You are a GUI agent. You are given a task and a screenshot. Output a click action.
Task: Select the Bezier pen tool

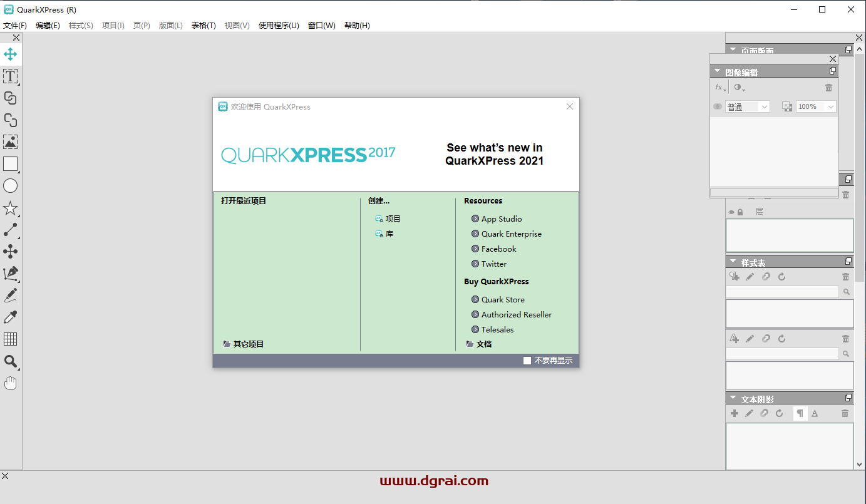pyautogui.click(x=11, y=273)
